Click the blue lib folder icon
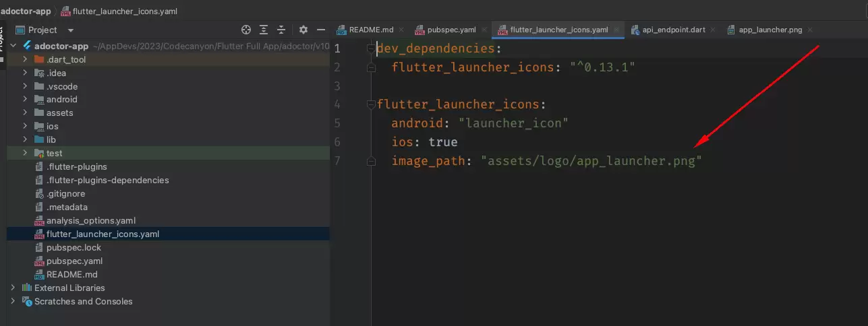Screen dimensions: 868x326 tap(39, 139)
